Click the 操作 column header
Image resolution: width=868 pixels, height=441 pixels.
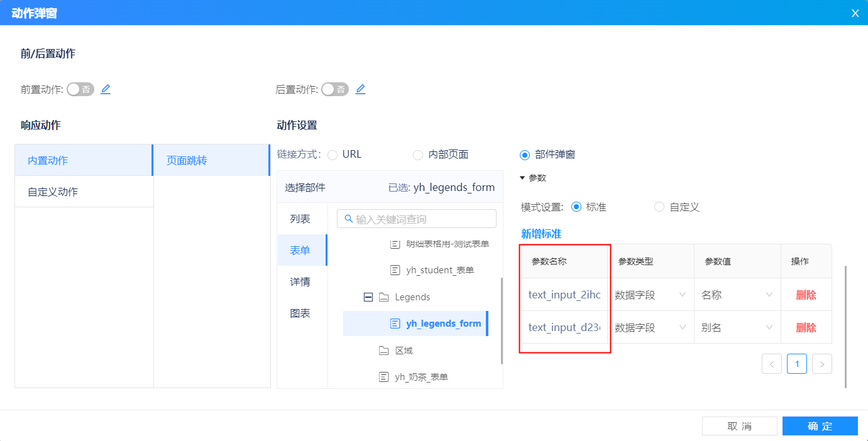click(x=799, y=261)
